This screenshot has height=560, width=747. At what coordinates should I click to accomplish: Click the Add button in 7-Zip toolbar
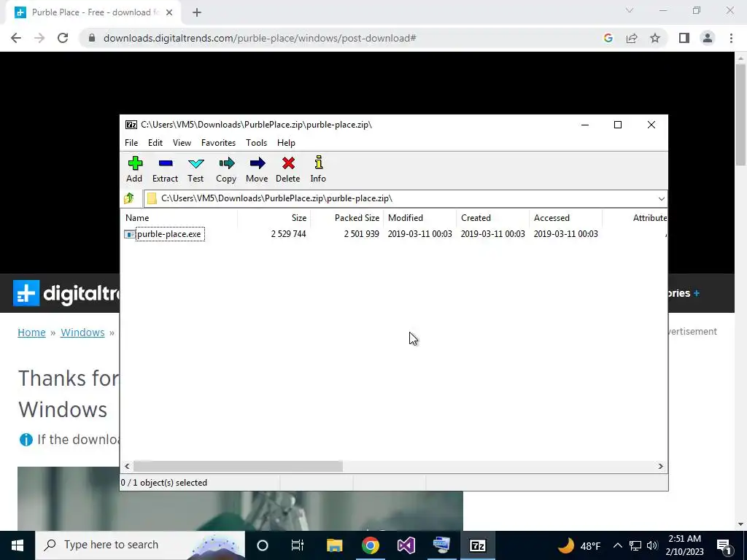[134, 169]
